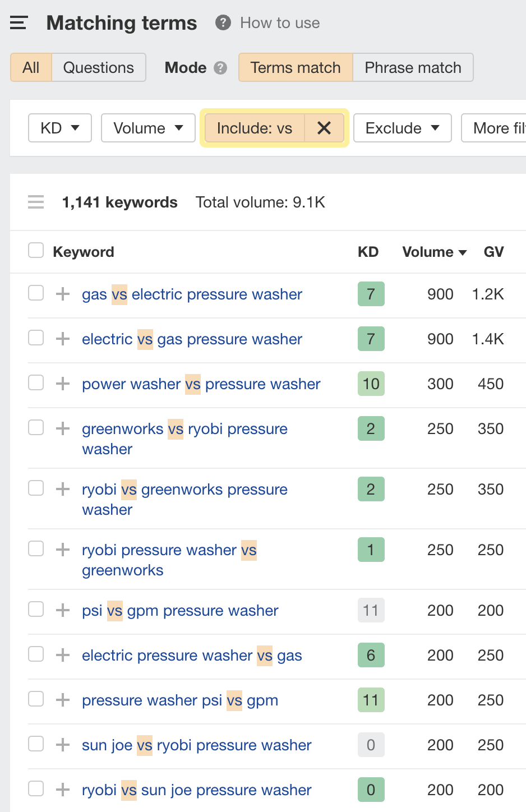This screenshot has width=526, height=812.
Task: Check the select-all keywords checkbox
Action: click(x=35, y=250)
